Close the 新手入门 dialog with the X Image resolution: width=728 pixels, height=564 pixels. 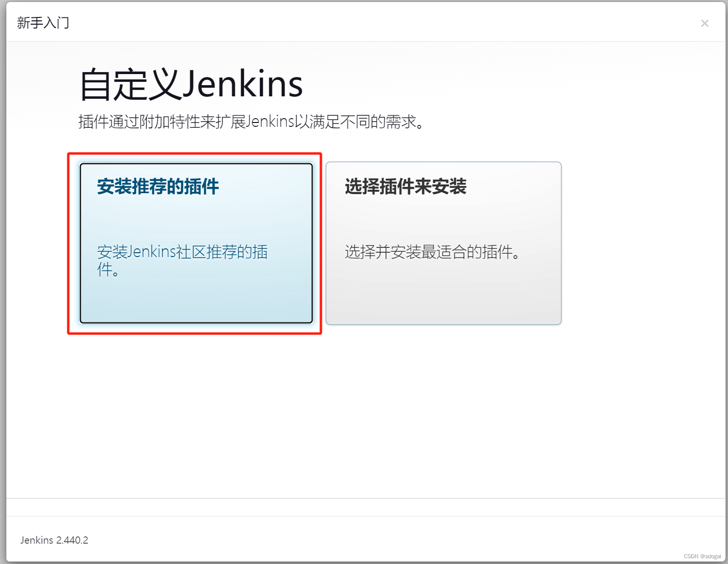[705, 23]
